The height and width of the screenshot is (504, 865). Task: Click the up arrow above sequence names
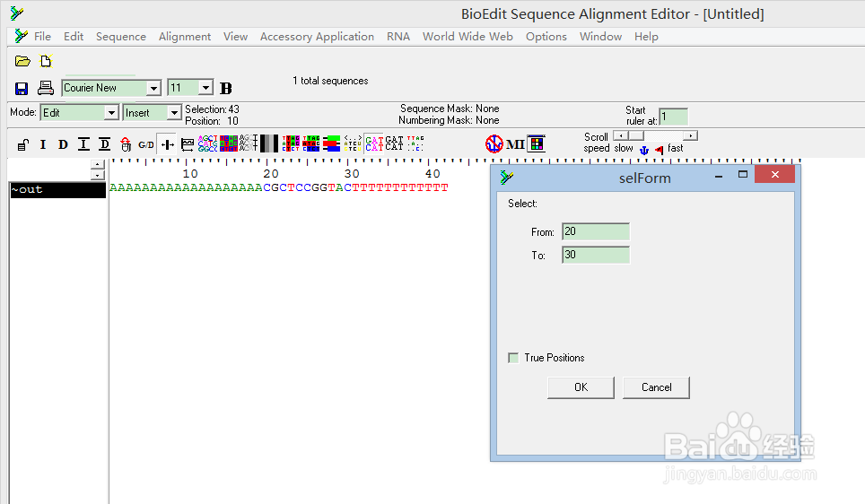click(97, 164)
